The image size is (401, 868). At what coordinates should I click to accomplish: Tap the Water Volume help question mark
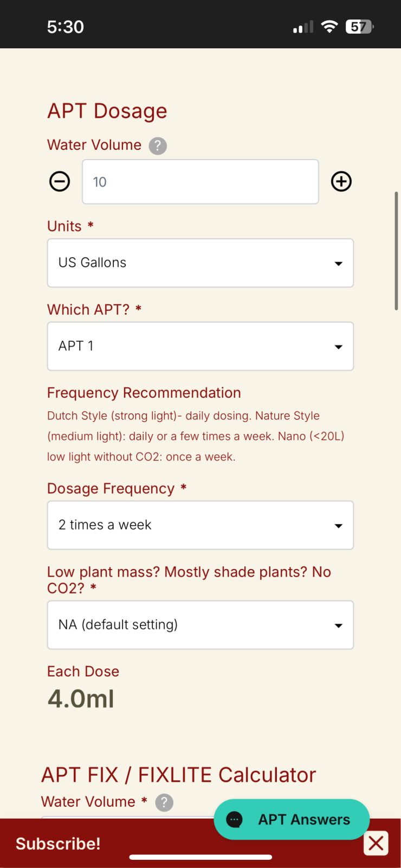coord(158,145)
